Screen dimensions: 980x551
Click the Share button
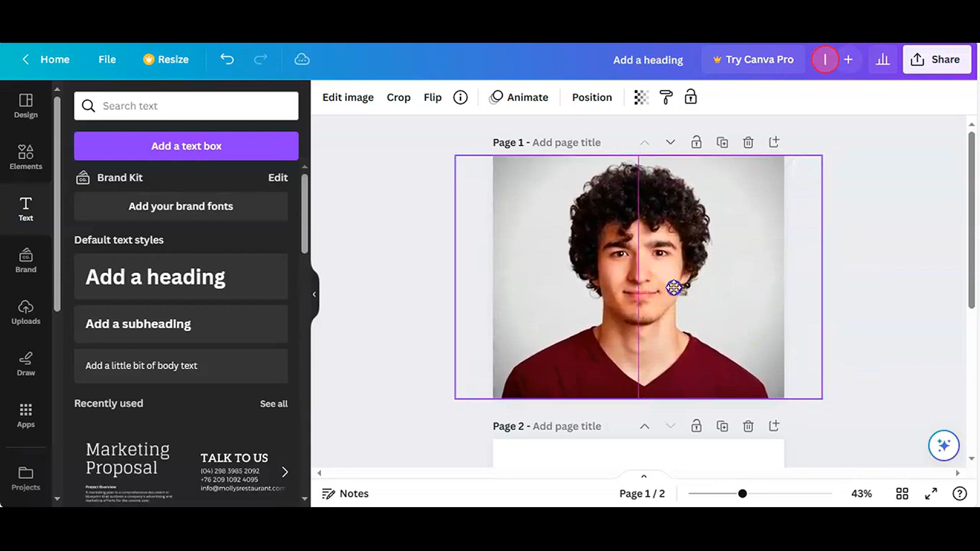click(937, 59)
